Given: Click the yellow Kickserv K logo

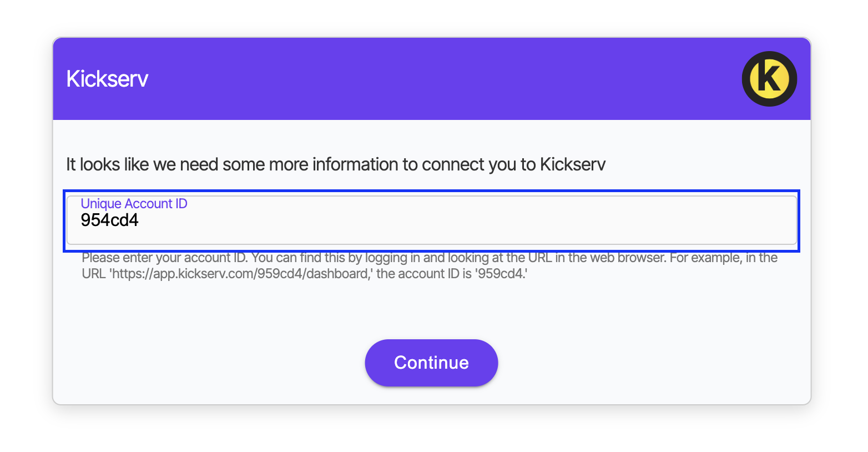Looking at the screenshot, I should (x=769, y=79).
